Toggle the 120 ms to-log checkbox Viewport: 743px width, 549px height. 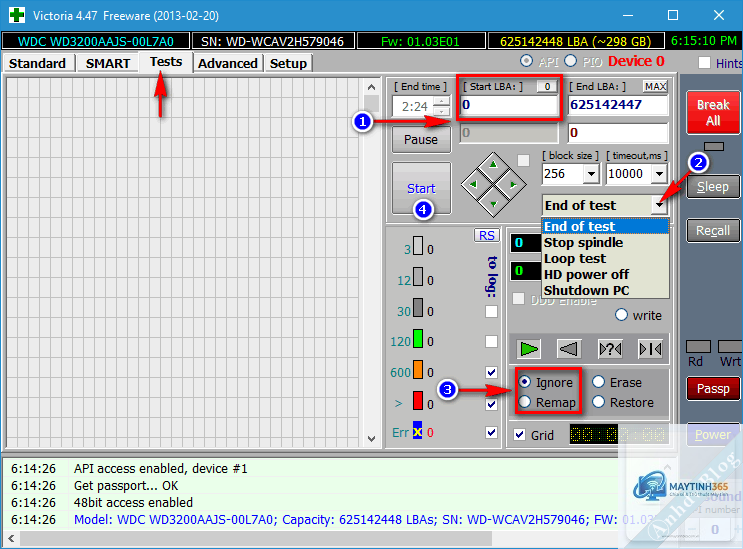point(491,342)
